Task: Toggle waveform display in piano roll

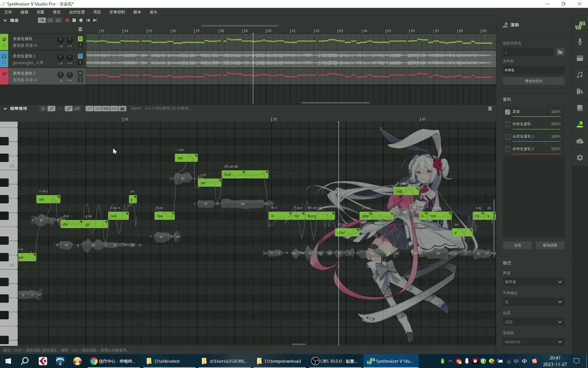Action: coord(106,109)
